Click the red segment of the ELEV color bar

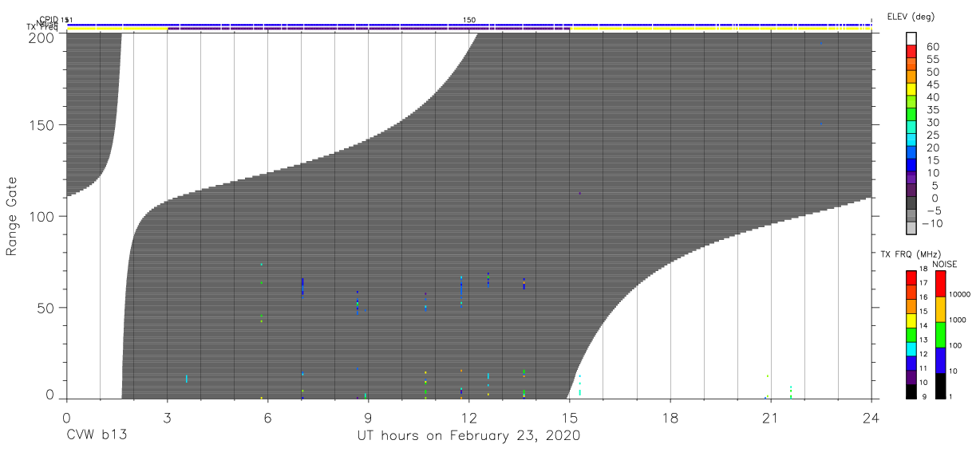[911, 53]
